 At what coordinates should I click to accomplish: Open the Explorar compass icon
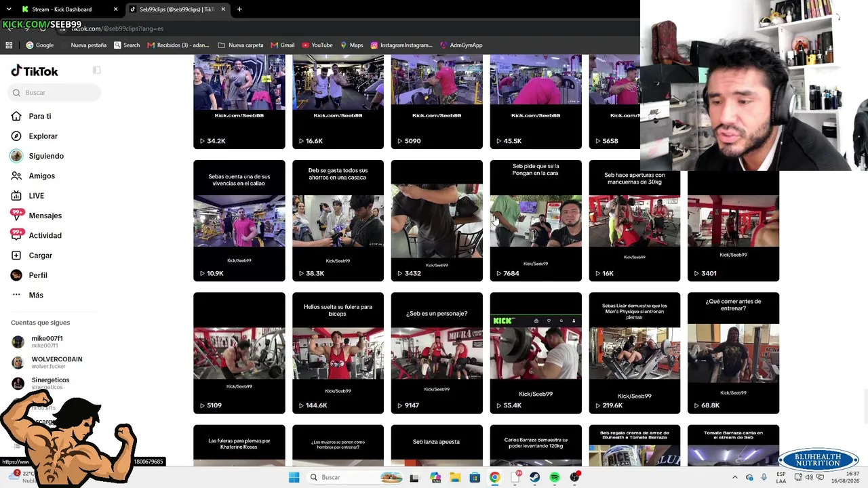(16, 136)
